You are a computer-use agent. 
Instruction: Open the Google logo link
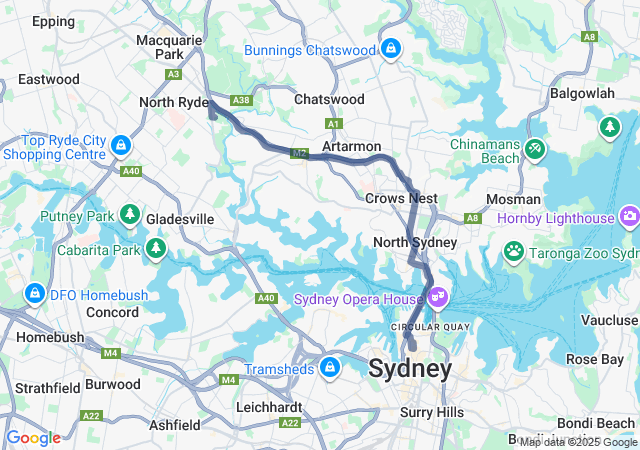(x=33, y=438)
